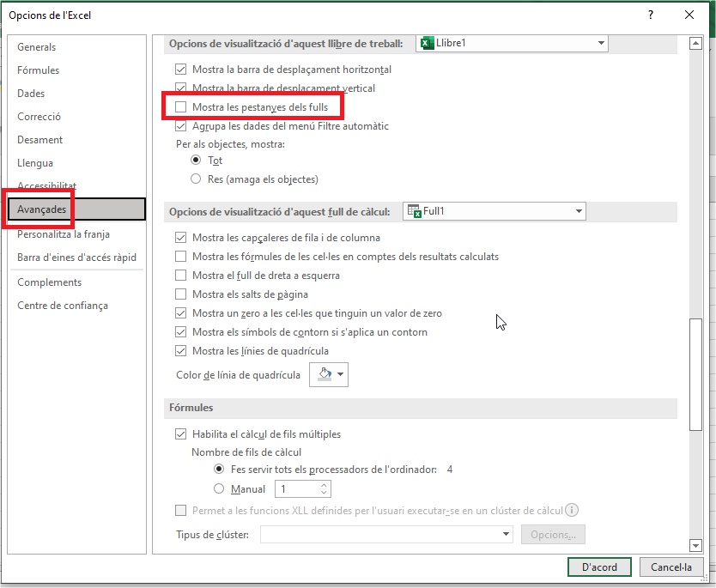Open Barra d'eines d'accés ràpid

click(x=76, y=258)
